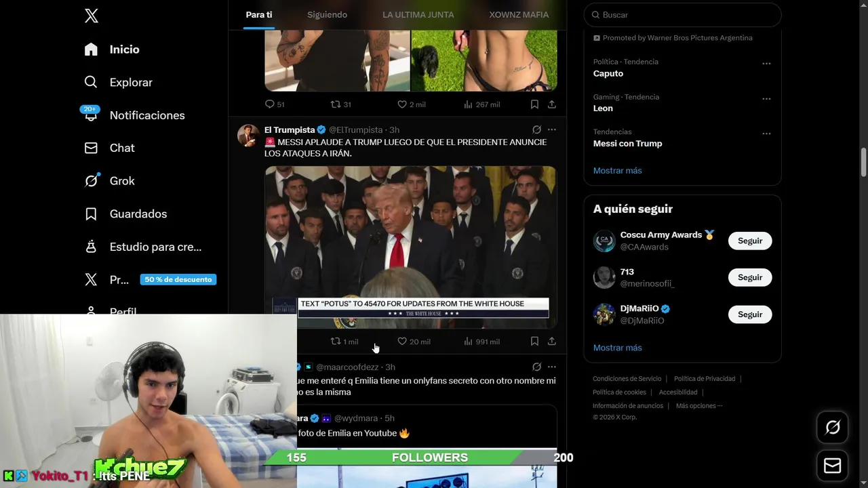Open El Trumpista profile avatar
Image resolution: width=868 pixels, height=488 pixels.
pyautogui.click(x=248, y=136)
